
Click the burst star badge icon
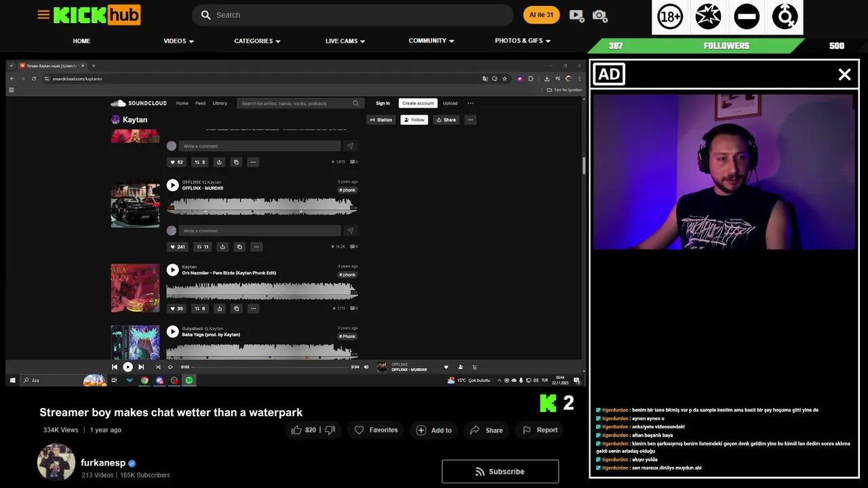point(708,17)
